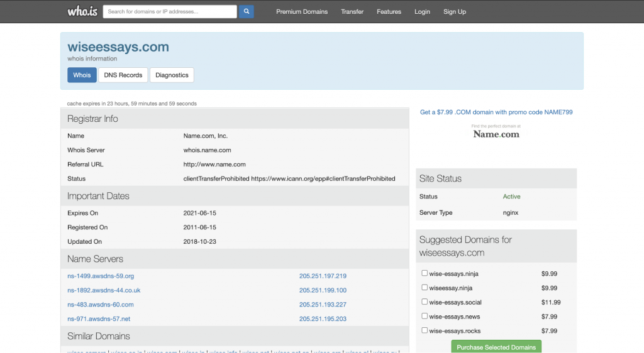Viewport: 644px width, 353px height.
Task: Select the wise-essays.social checkbox
Action: (425, 301)
